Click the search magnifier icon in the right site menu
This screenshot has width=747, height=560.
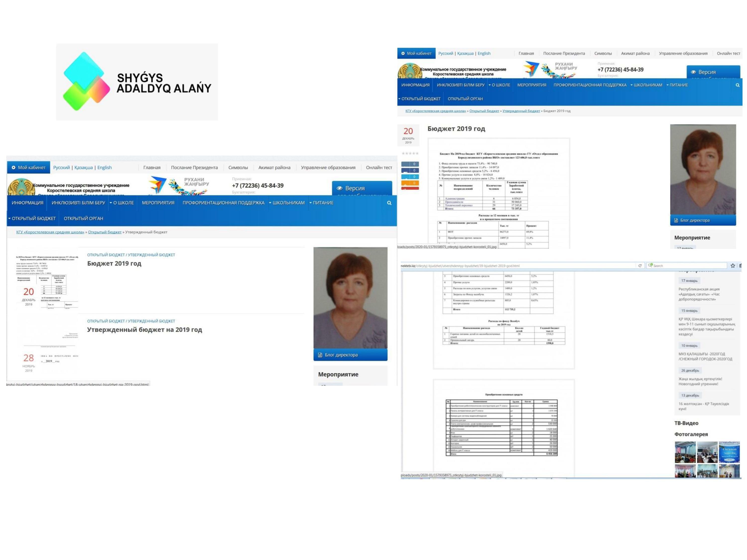click(x=738, y=85)
